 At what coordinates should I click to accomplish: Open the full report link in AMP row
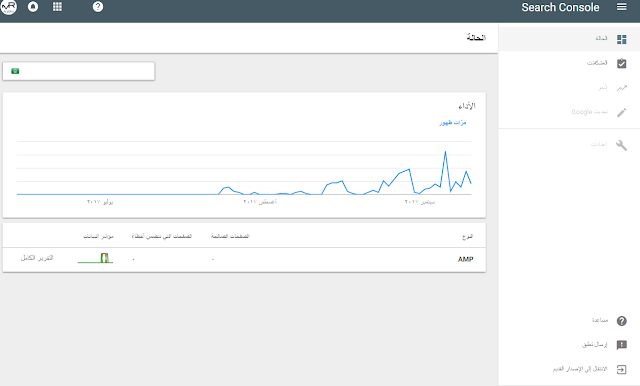37,258
